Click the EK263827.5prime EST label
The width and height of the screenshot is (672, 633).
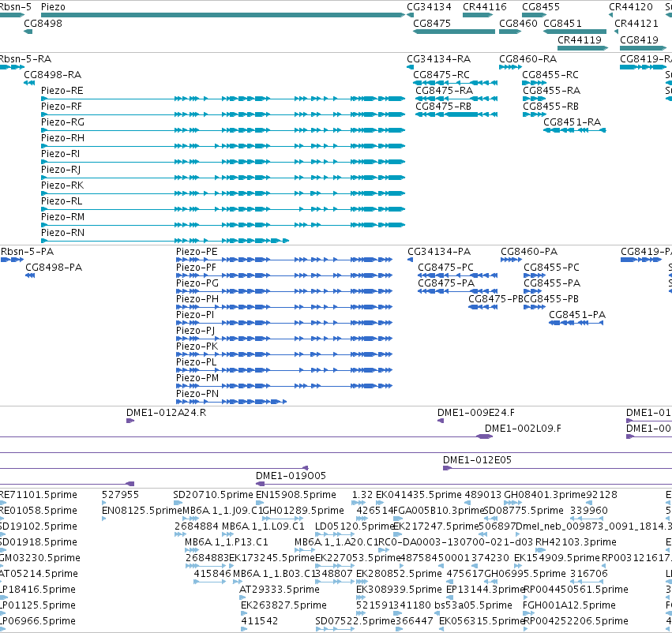pyautogui.click(x=283, y=605)
